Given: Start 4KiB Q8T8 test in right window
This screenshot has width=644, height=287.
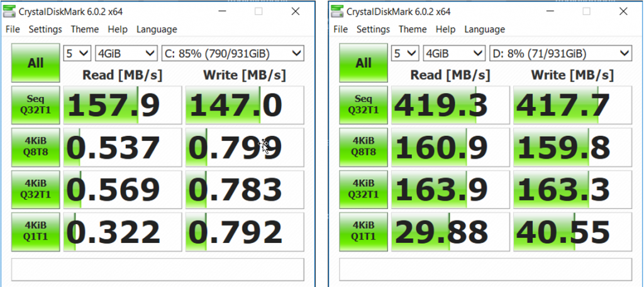Looking at the screenshot, I should click(364, 147).
